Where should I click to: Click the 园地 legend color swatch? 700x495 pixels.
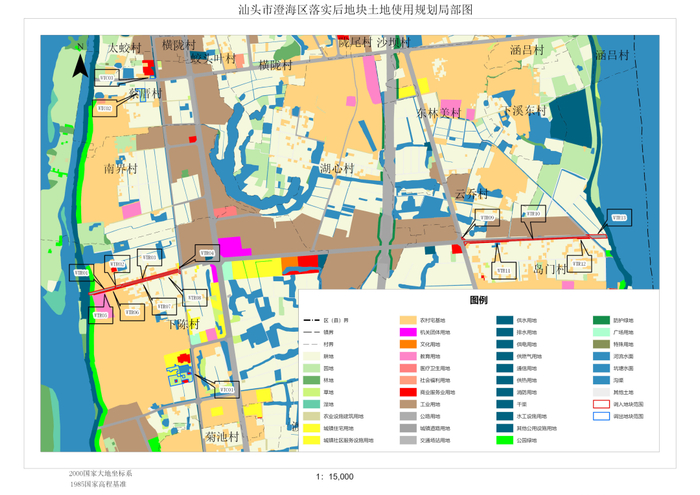pyautogui.click(x=312, y=368)
